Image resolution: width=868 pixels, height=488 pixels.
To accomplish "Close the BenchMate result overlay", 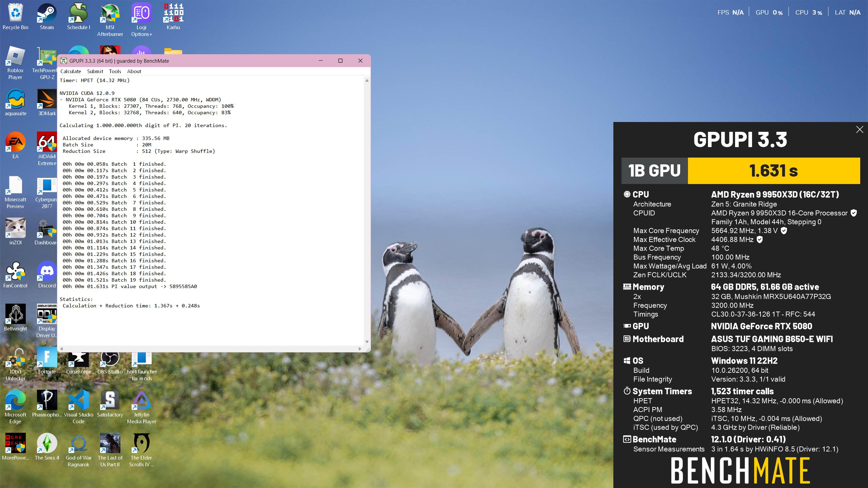I will [x=860, y=129].
